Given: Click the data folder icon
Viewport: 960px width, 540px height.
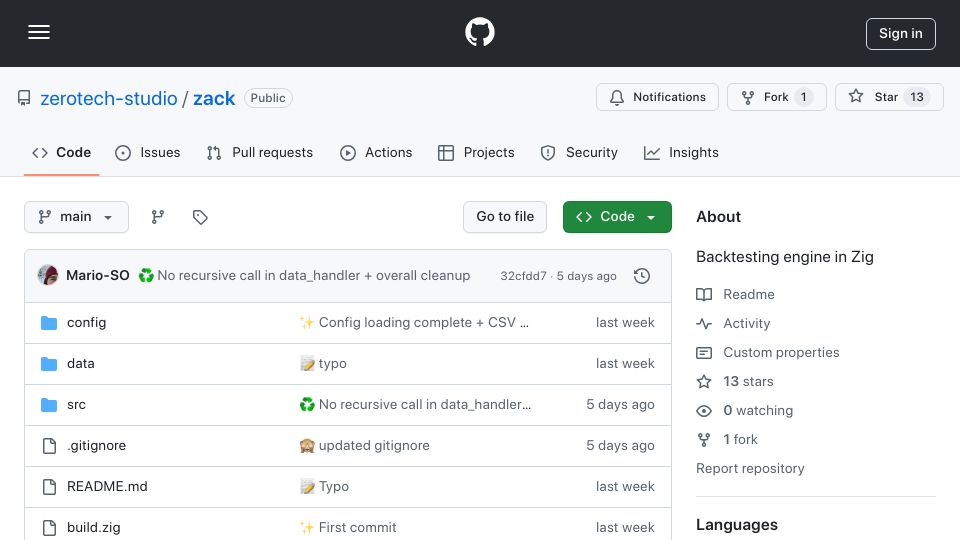Looking at the screenshot, I should [x=49, y=364].
